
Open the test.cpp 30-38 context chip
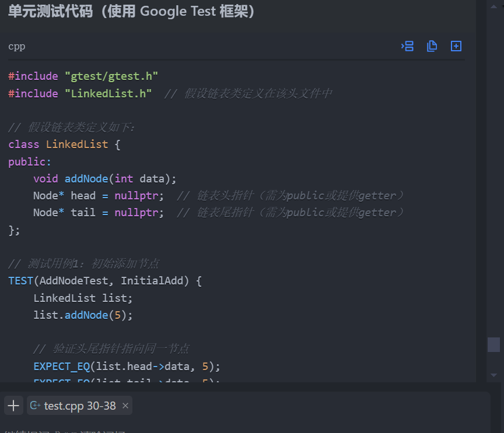[x=80, y=406]
